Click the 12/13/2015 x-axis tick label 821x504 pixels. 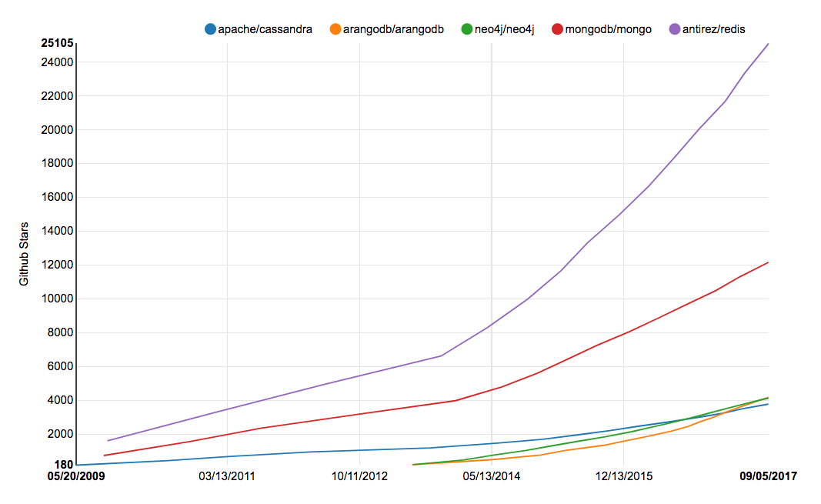pyautogui.click(x=624, y=476)
